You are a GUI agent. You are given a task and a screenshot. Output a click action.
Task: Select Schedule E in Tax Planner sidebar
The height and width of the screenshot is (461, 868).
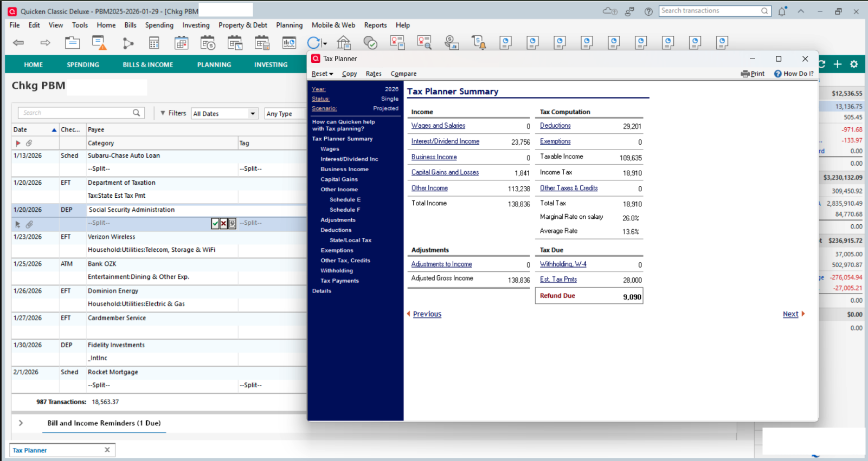click(x=345, y=200)
